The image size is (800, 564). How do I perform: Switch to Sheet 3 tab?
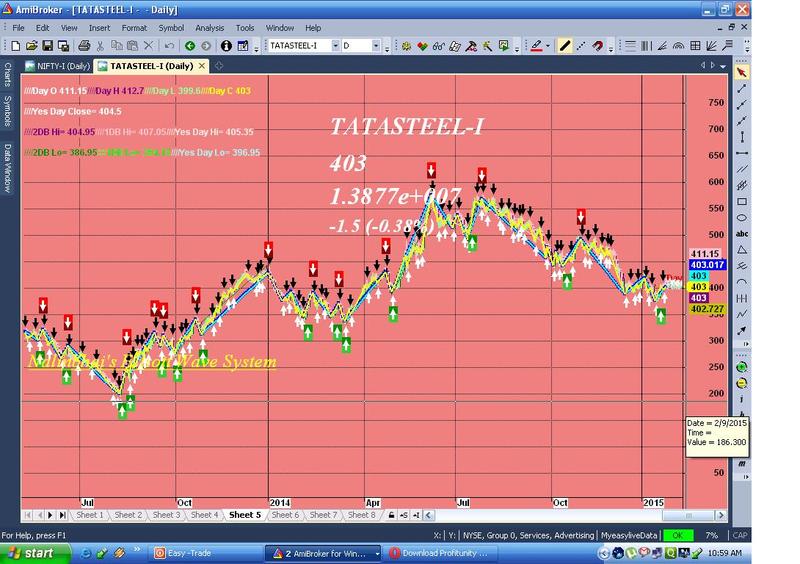click(x=166, y=515)
